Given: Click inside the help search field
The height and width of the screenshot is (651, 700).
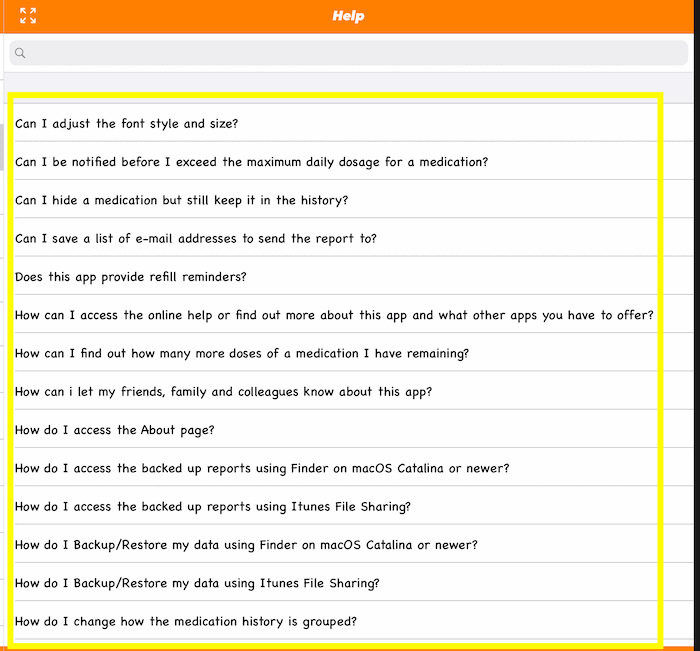Looking at the screenshot, I should pyautogui.click(x=350, y=53).
